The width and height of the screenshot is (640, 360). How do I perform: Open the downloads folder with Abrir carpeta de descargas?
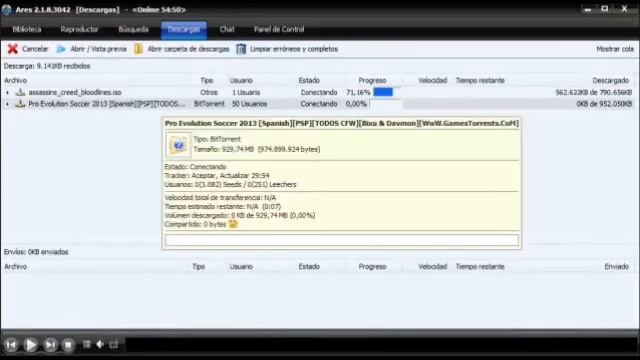(182, 49)
